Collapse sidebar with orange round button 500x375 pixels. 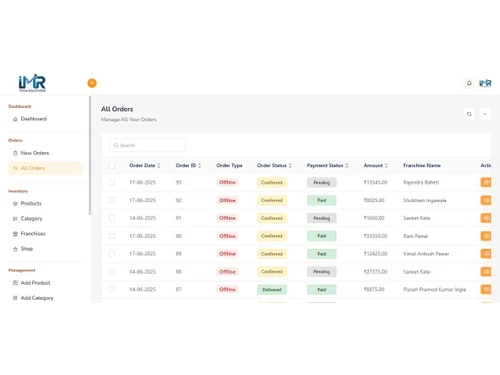(92, 83)
